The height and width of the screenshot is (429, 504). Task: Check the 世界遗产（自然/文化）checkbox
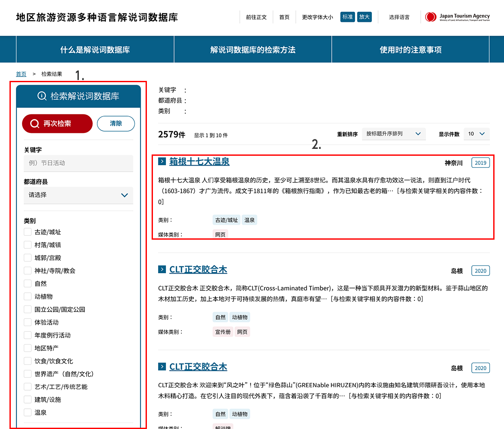click(x=28, y=374)
